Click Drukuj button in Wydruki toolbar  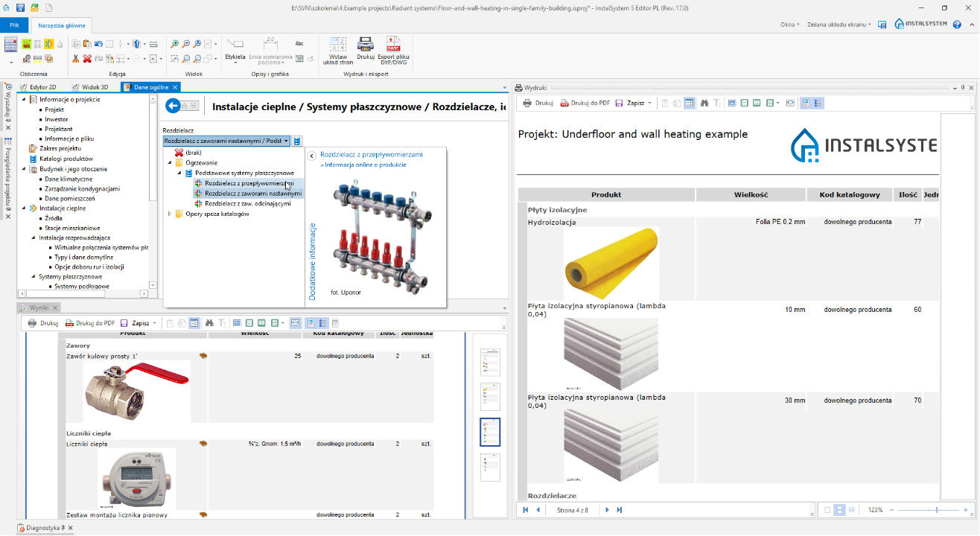[x=538, y=103]
